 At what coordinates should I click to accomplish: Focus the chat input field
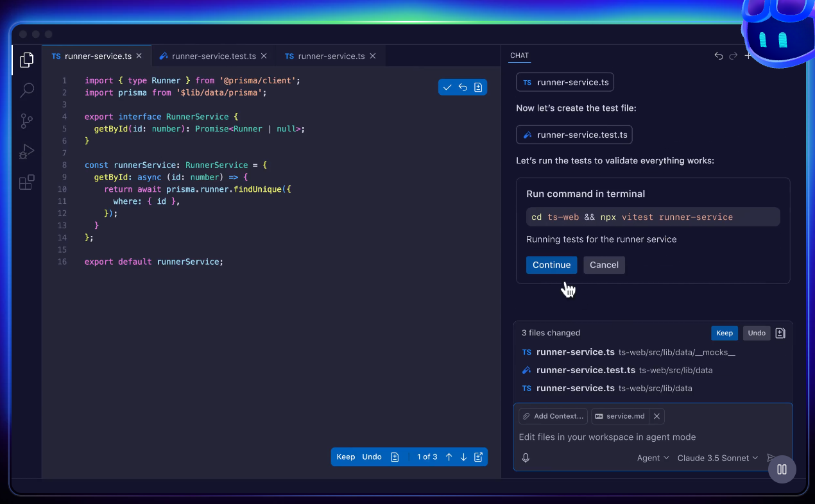653,437
